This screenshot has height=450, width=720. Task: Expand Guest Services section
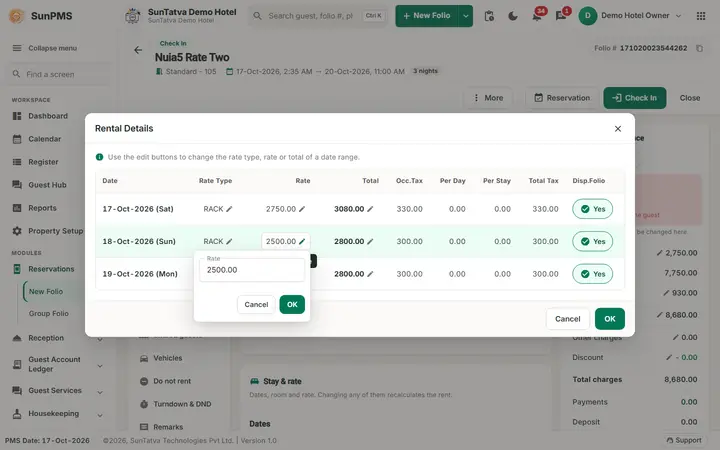100,392
